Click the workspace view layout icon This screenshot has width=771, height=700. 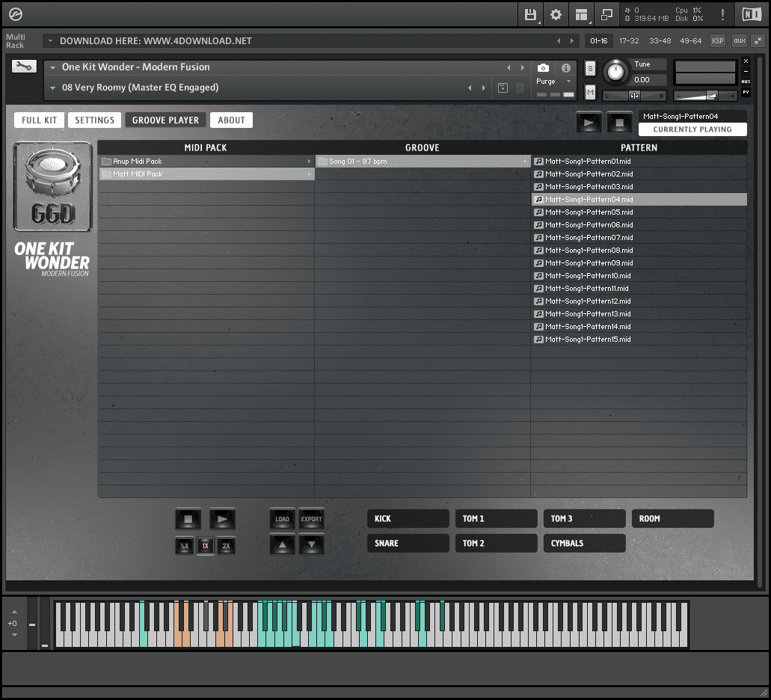(582, 14)
